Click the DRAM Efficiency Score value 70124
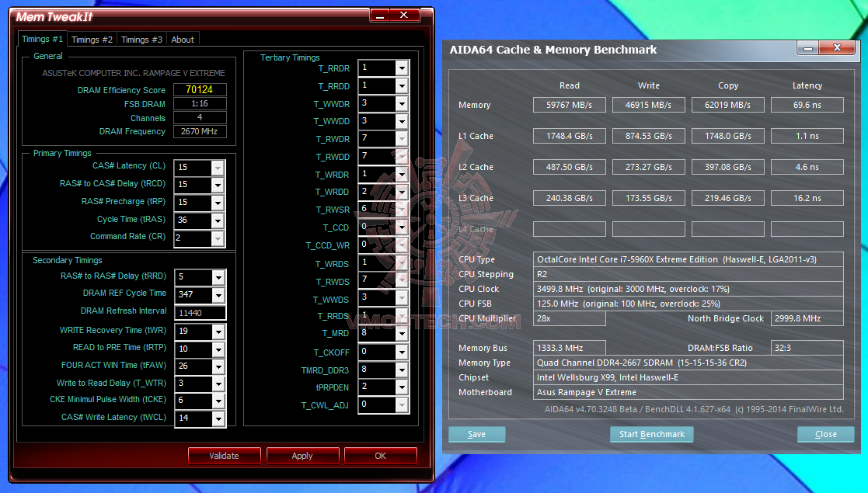The image size is (868, 493). (199, 89)
